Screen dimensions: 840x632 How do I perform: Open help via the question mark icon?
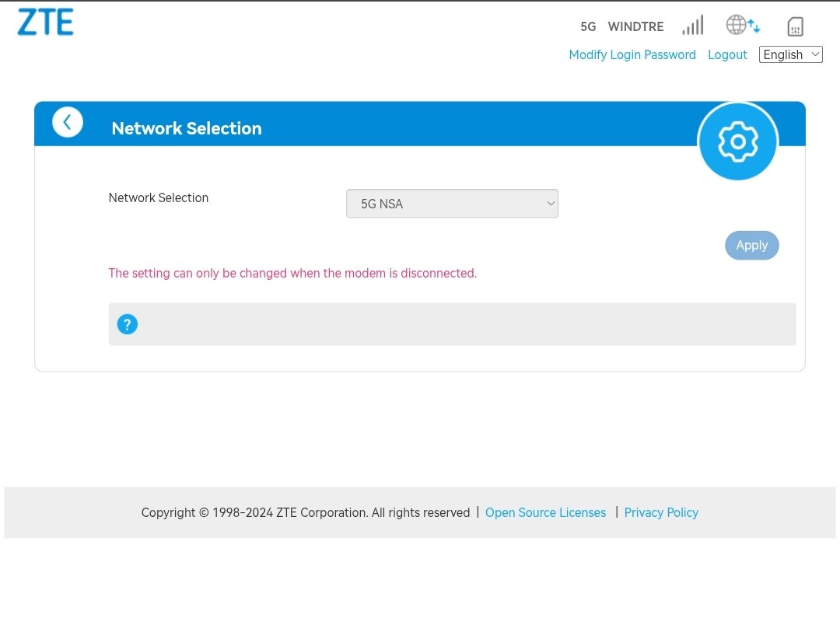[128, 324]
